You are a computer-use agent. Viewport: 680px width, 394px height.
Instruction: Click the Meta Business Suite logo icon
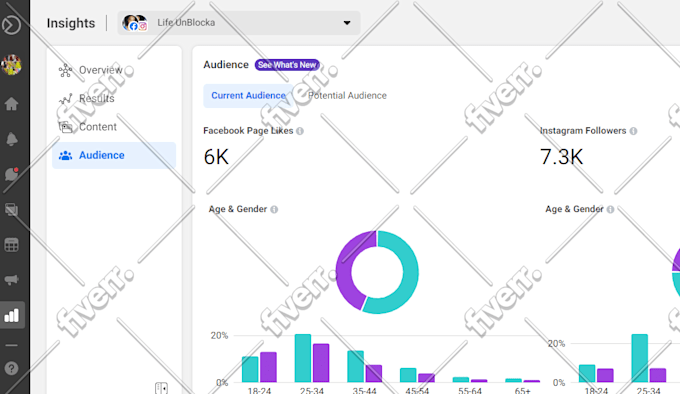click(11, 25)
